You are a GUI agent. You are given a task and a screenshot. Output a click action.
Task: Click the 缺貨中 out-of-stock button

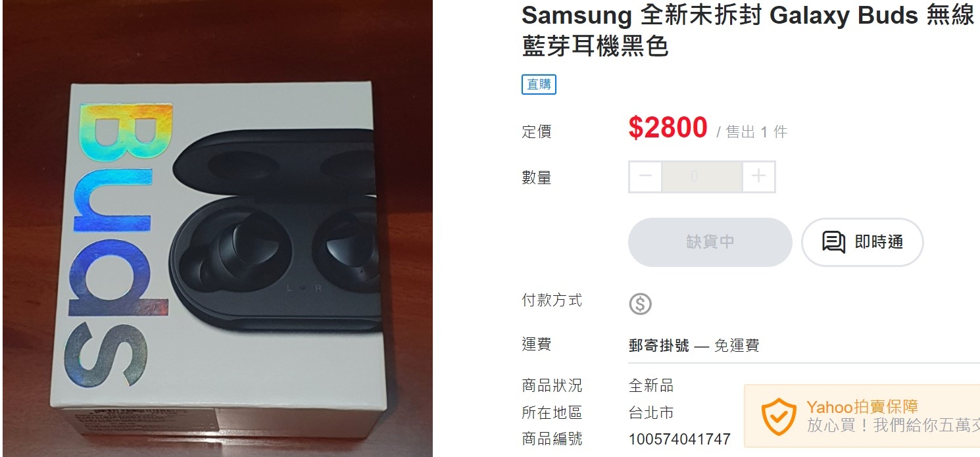[x=710, y=242]
